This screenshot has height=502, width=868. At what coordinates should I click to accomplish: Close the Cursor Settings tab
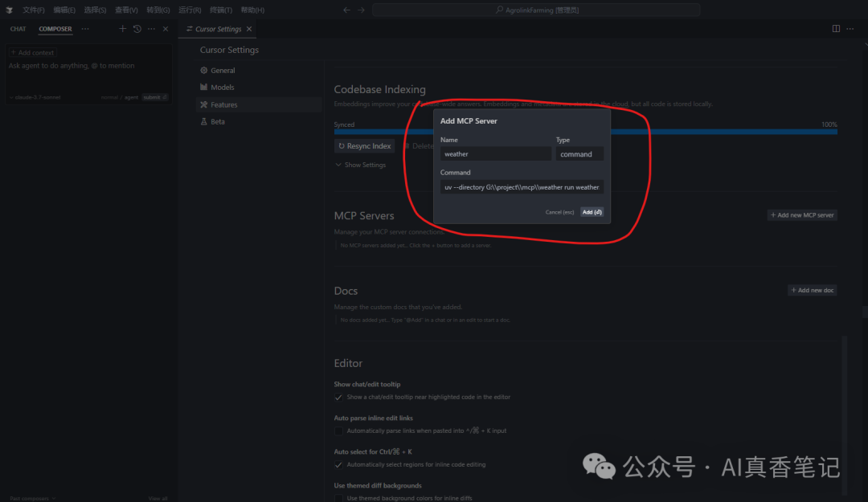coord(249,29)
